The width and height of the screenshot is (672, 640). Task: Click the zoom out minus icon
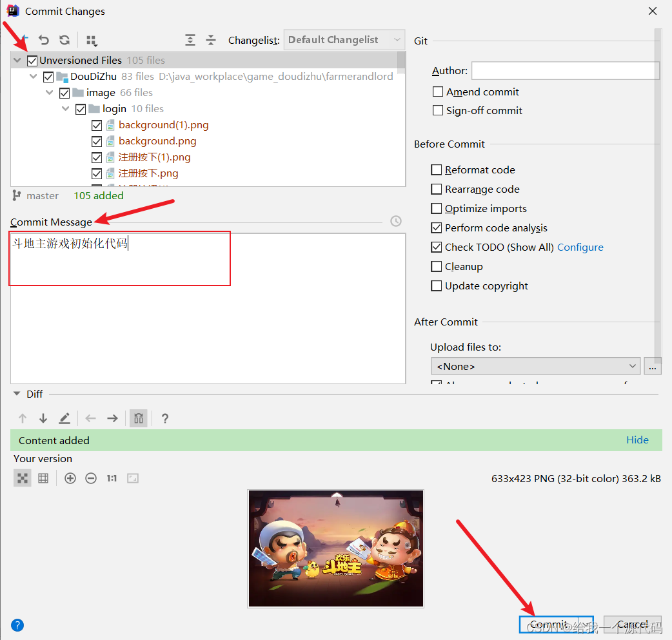pos(91,478)
